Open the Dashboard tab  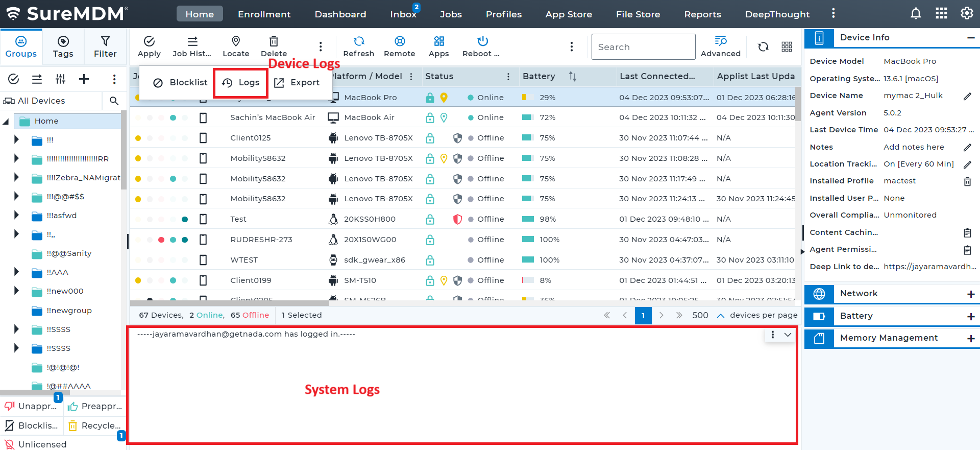coord(340,14)
